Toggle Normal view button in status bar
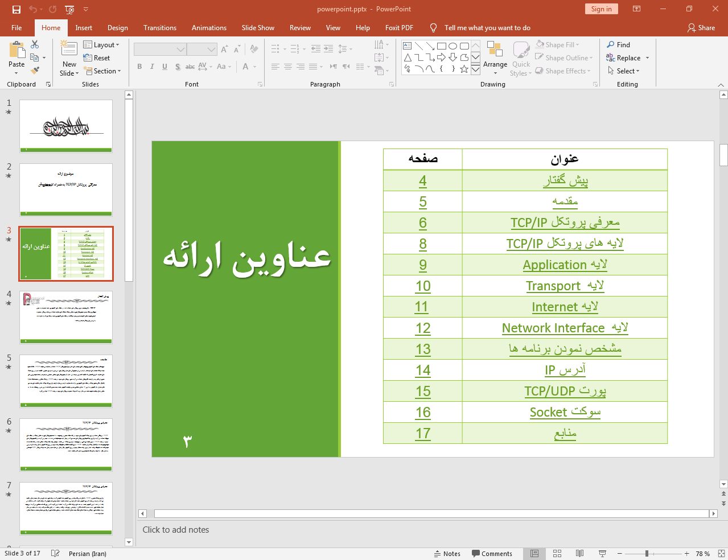This screenshot has height=560, width=728. point(534,553)
